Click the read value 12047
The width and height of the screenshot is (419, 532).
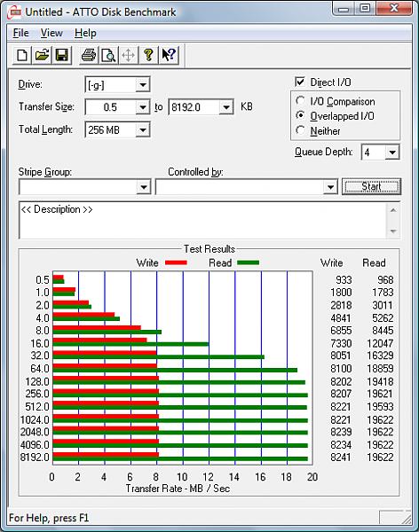380,343
